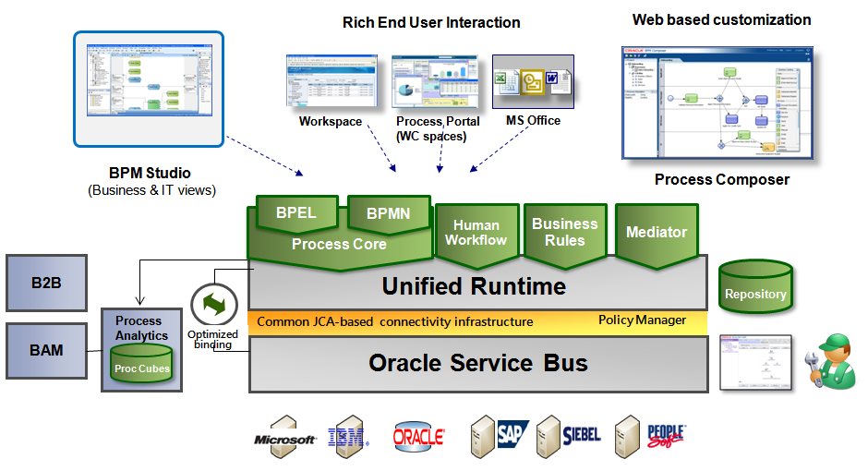Select the PeopleSoft logo

click(x=667, y=436)
